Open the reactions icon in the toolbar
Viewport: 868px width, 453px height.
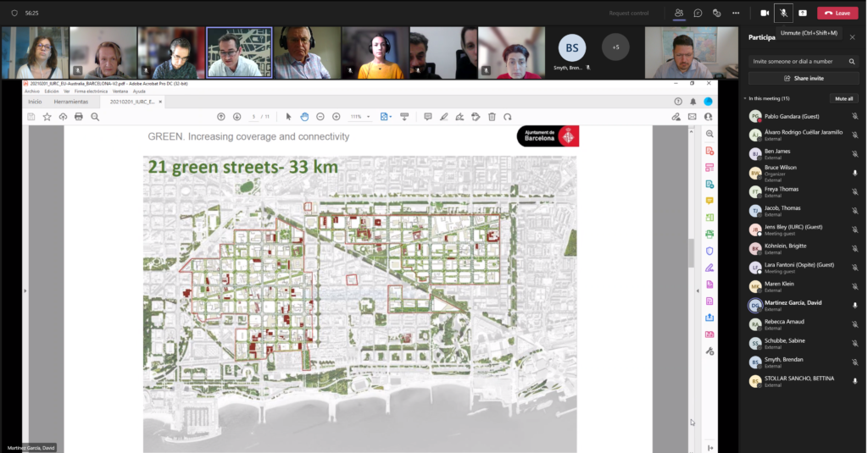(716, 13)
